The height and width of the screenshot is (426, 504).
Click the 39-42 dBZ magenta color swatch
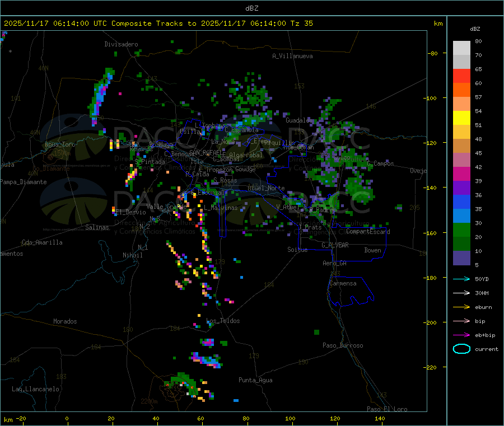tap(461, 174)
